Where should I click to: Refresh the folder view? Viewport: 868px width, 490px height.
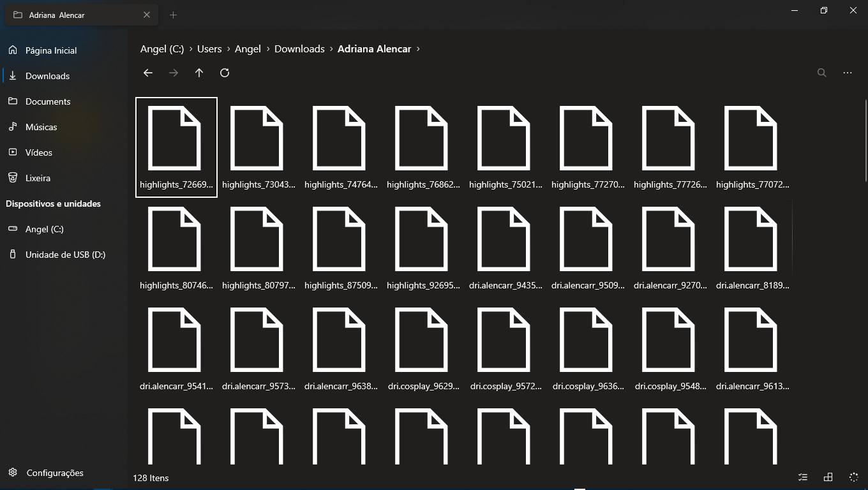click(225, 73)
